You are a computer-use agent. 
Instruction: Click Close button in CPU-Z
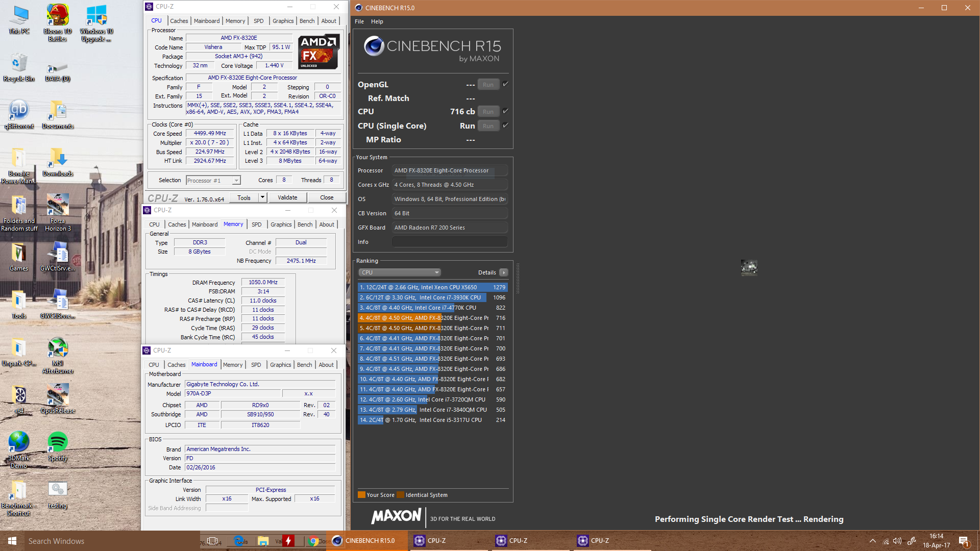(x=327, y=197)
